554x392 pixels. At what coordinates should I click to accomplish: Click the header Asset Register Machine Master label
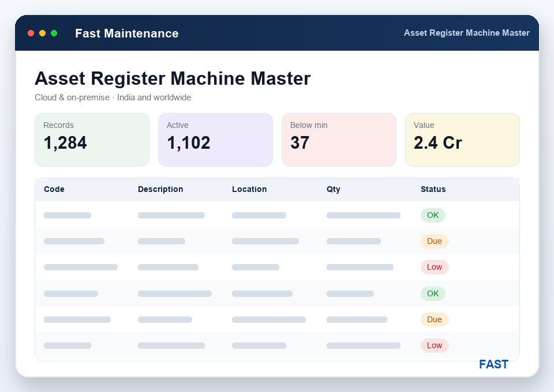click(x=467, y=33)
